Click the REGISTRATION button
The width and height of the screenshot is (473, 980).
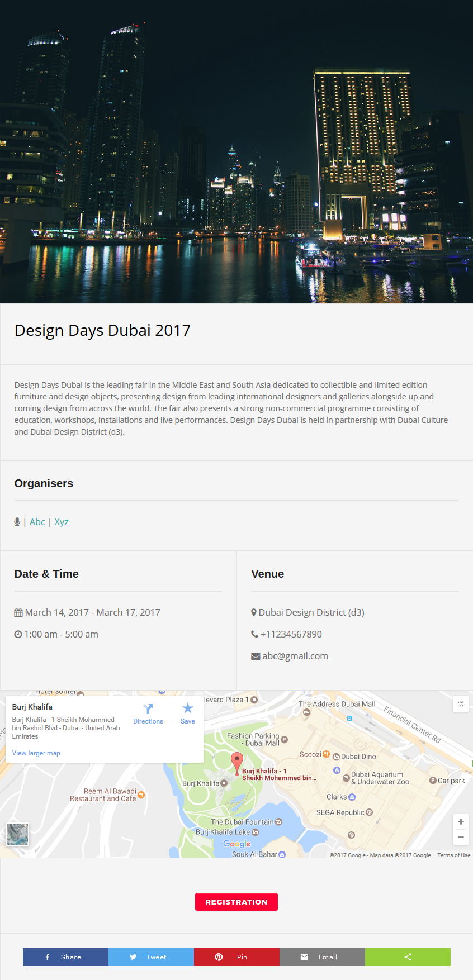coord(236,902)
